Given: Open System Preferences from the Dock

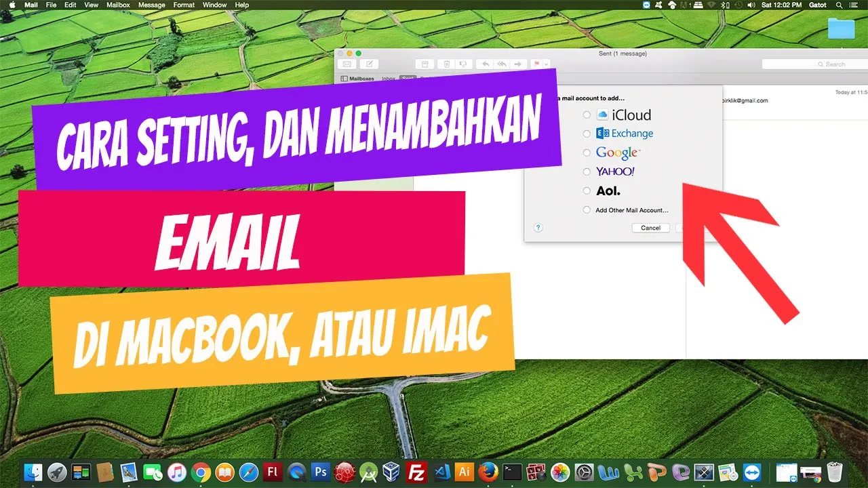Looking at the screenshot, I should coord(584,472).
